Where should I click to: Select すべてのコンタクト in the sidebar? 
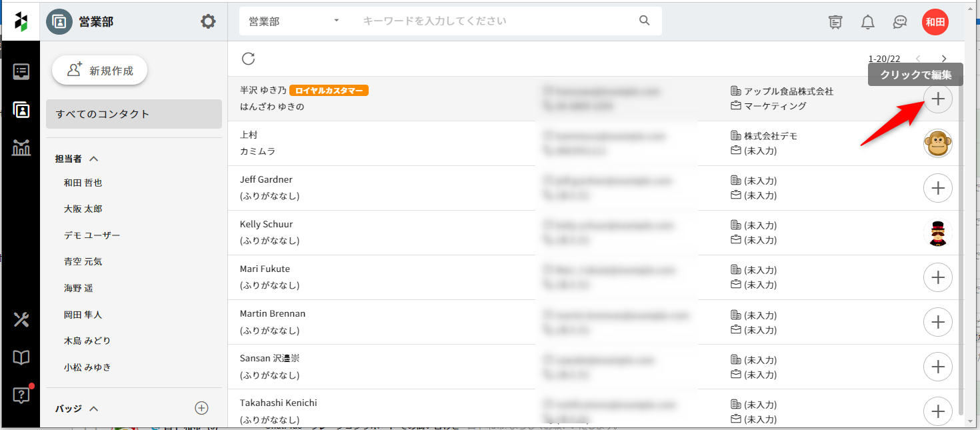[x=133, y=114]
